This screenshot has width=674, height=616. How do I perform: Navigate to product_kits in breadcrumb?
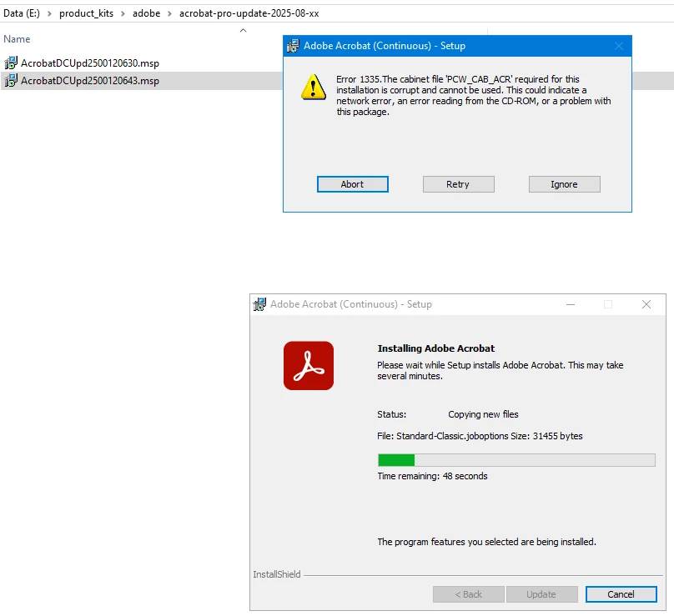(x=87, y=13)
